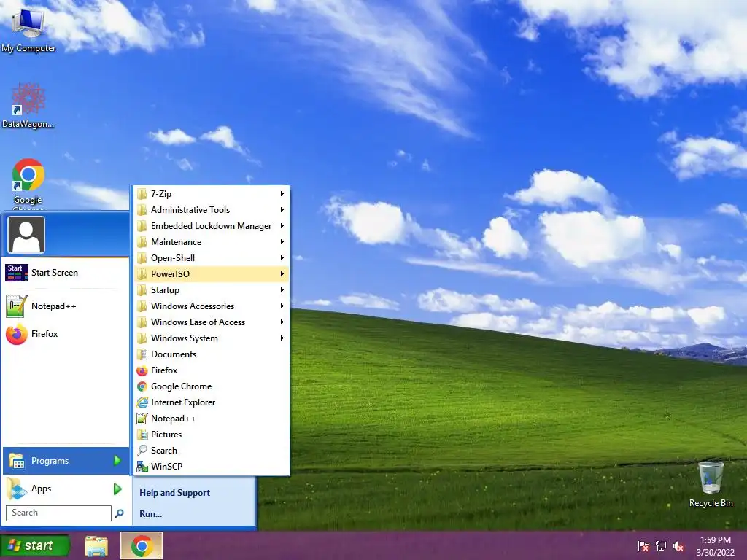Expand the Open-Shell submenu arrow

coord(282,258)
